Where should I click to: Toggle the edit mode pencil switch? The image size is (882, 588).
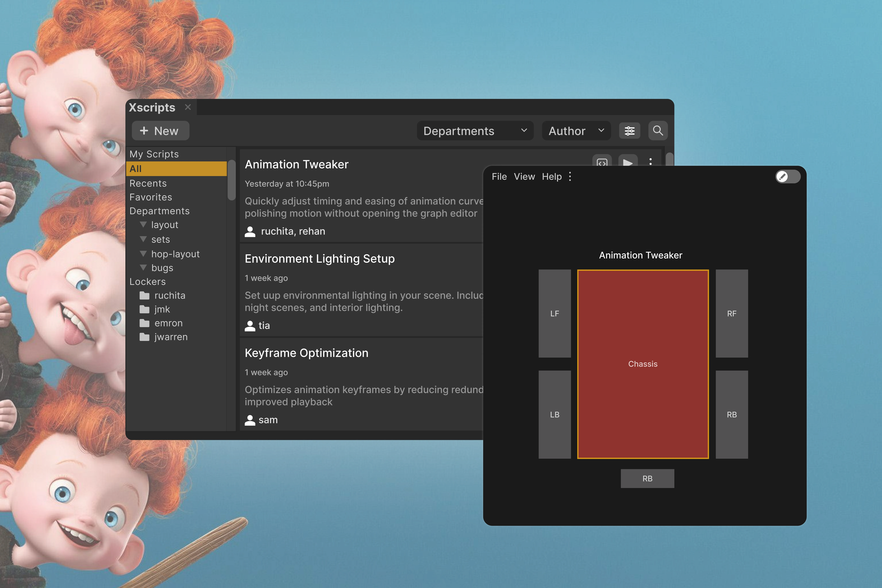788,177
